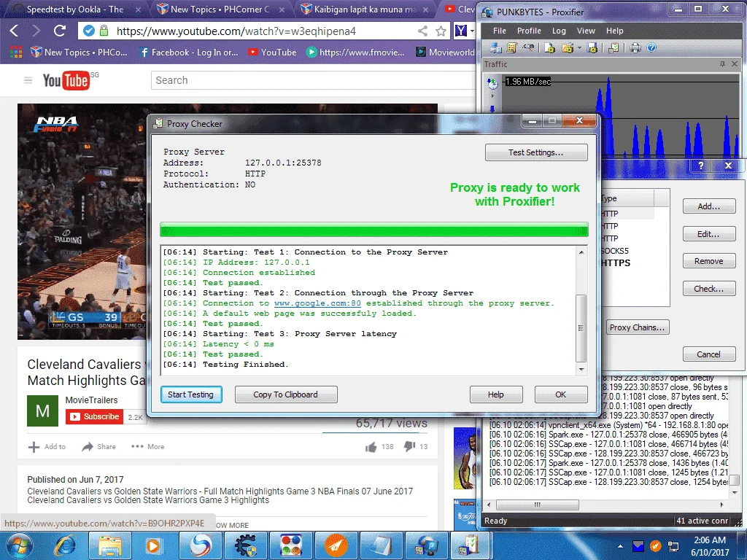Screen dimensions: 747x560
Task: Open Name Resolution (.com) toolbar icon
Action: click(x=528, y=47)
